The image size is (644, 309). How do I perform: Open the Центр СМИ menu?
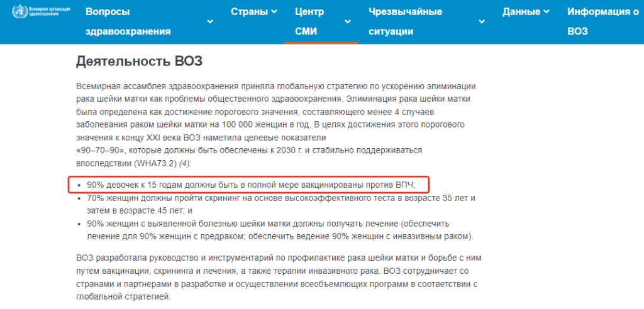(309, 22)
